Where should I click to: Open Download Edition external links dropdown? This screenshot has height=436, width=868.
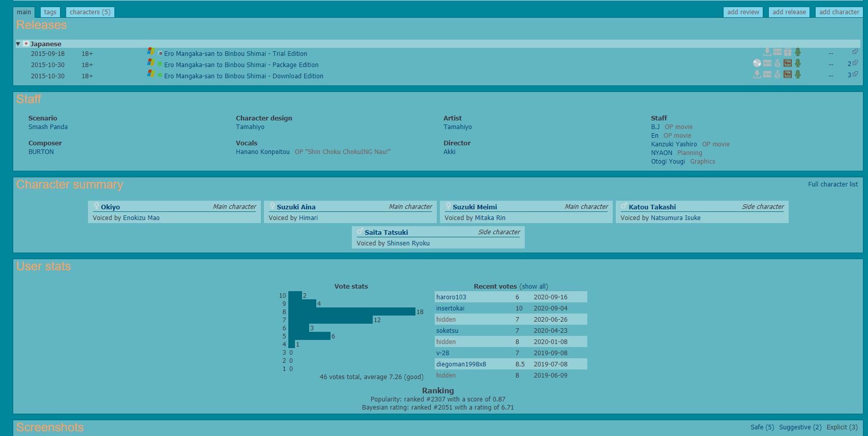click(852, 75)
